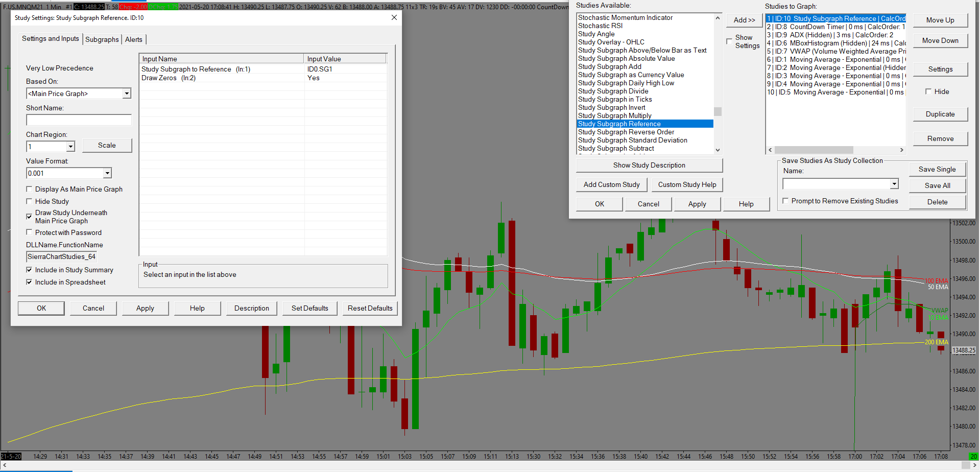Open Custom Study Help
980x472 pixels.
pos(687,184)
